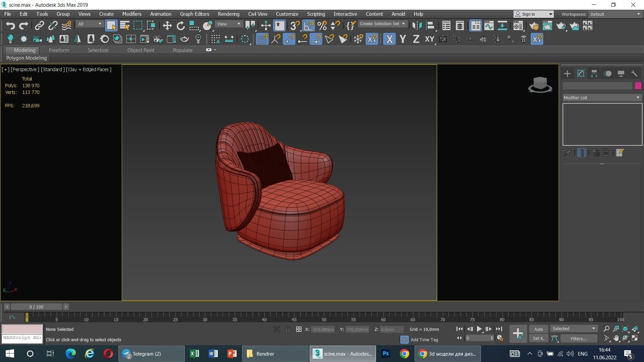The image size is (644, 362).
Task: Click the Render Production teapot icon
Action: coord(561,26)
